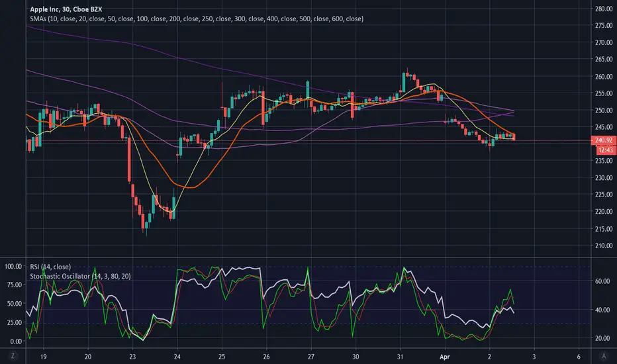This screenshot has width=617, height=364.
Task: Click the 270.00 price axis label
Action: [604, 42]
